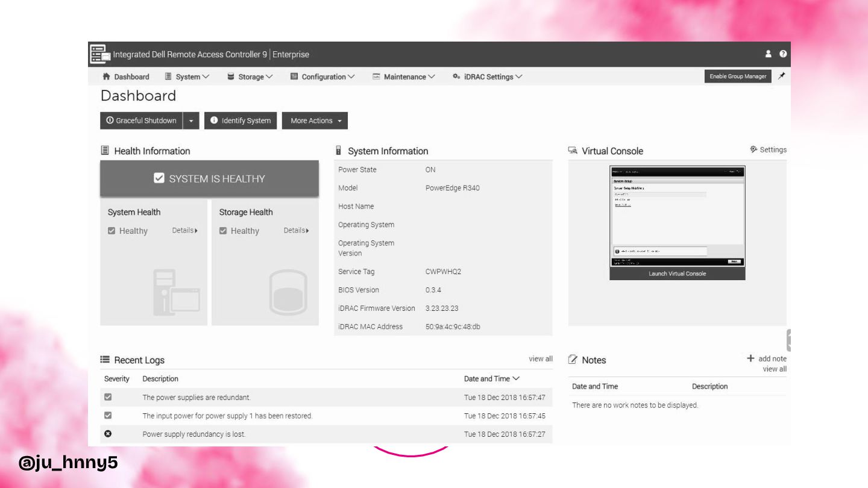The image size is (868, 488).
Task: Click the Storage Health Healthy checkmark
Action: point(223,231)
